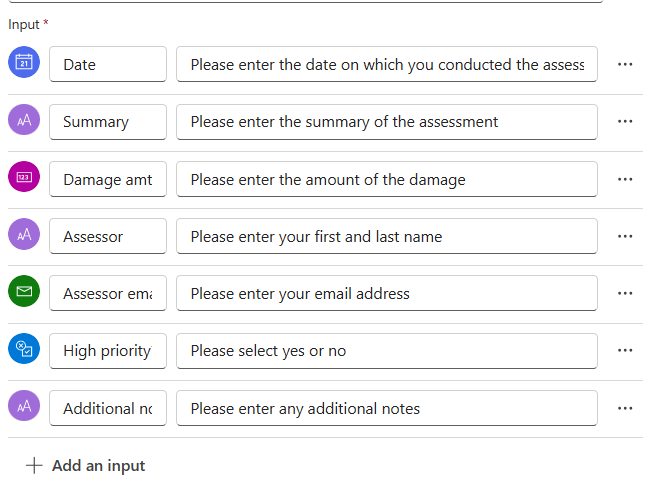Click the plus icon for adding input
Screen dimensions: 648x481
pyautogui.click(x=35, y=465)
